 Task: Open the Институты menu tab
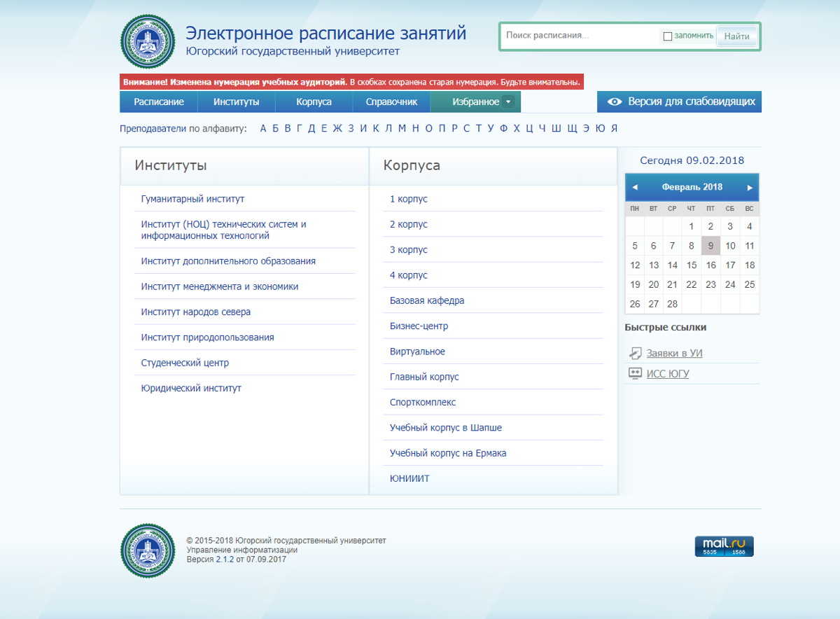(x=236, y=102)
